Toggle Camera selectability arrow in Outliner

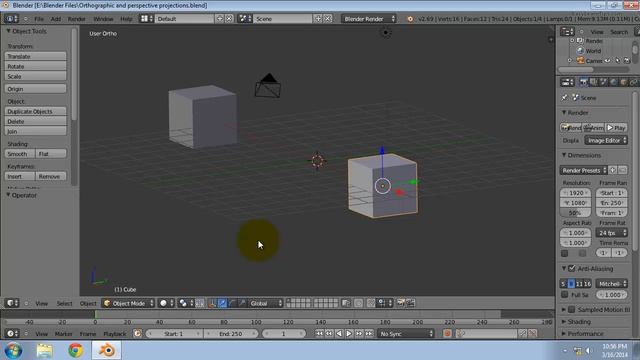(x=618, y=61)
